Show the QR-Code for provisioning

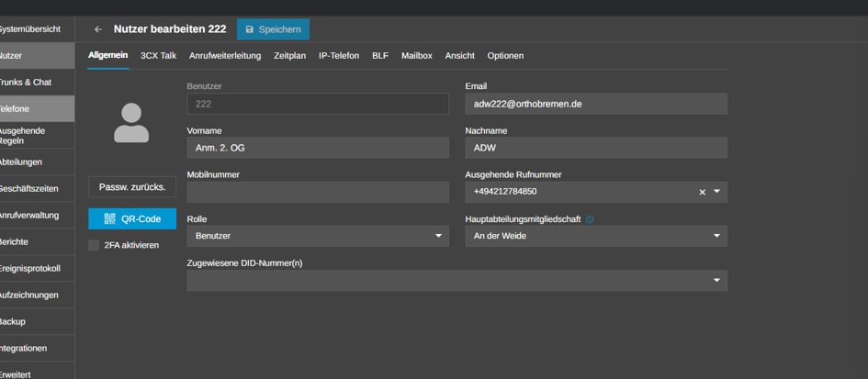[x=132, y=218]
